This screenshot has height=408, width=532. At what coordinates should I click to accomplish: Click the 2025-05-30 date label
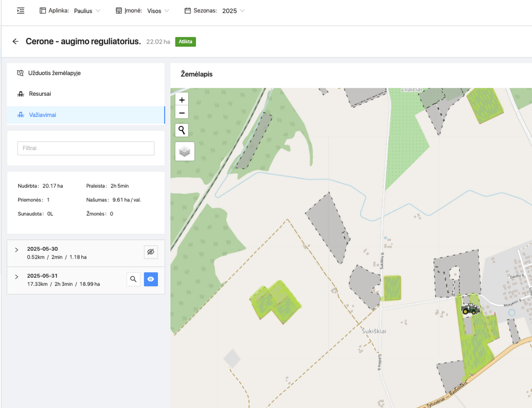(43, 248)
